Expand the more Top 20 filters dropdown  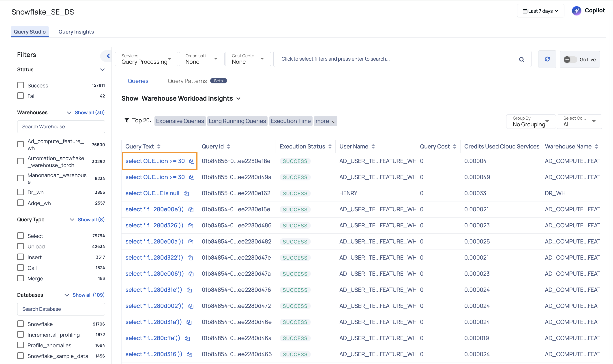click(x=325, y=121)
